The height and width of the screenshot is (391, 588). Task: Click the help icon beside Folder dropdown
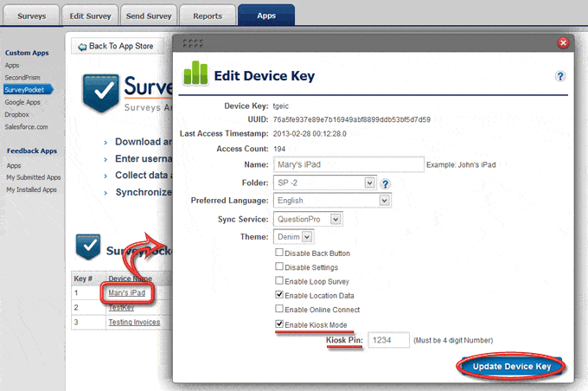[386, 183]
